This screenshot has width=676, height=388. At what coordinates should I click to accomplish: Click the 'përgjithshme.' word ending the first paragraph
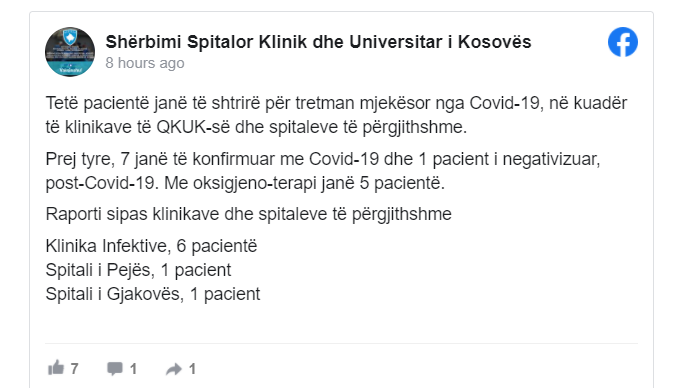pyautogui.click(x=415, y=128)
